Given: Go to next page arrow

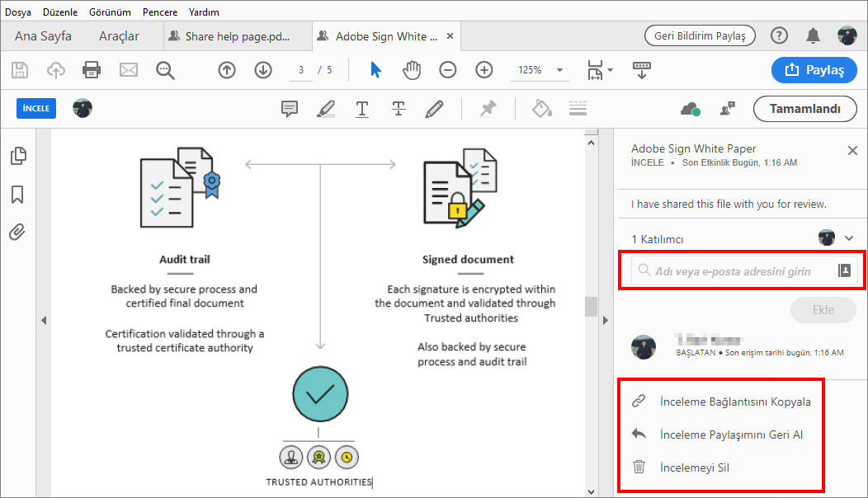Looking at the screenshot, I should [x=263, y=70].
